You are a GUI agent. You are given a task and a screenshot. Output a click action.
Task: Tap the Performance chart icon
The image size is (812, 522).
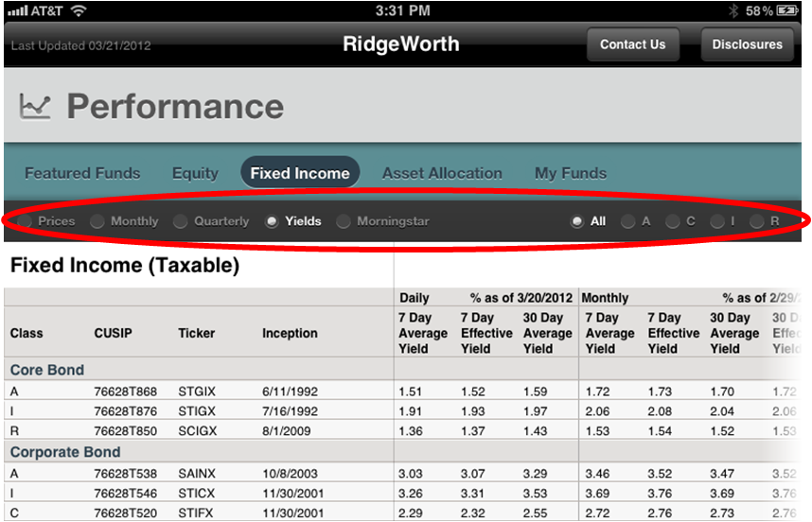tap(35, 106)
